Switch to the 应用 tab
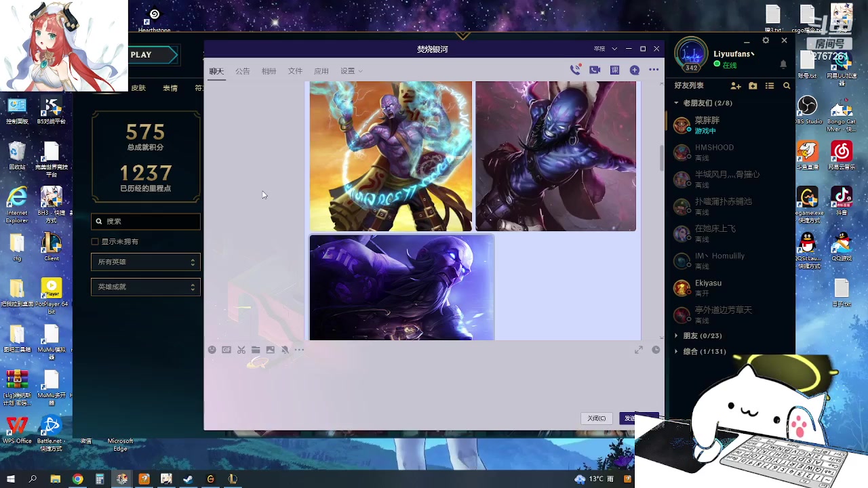The width and height of the screenshot is (868, 488). (x=321, y=71)
